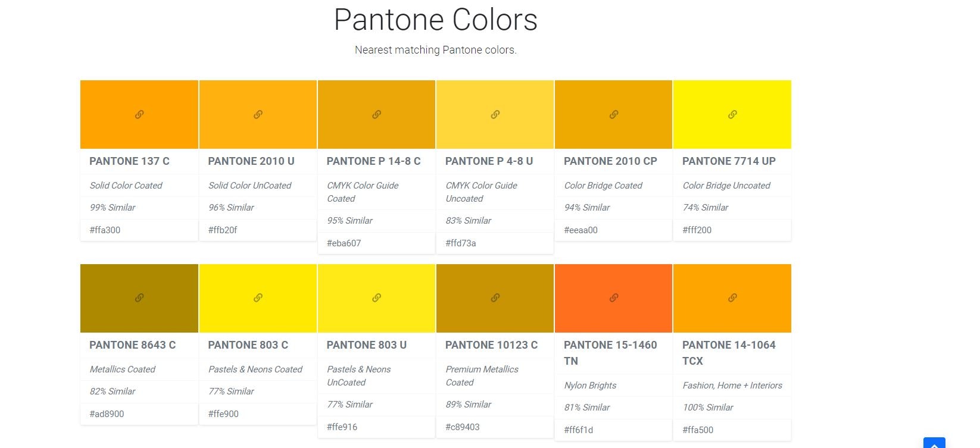Click the link icon on PANTONE P 14-8 C swatch
The width and height of the screenshot is (980, 448).
(376, 114)
